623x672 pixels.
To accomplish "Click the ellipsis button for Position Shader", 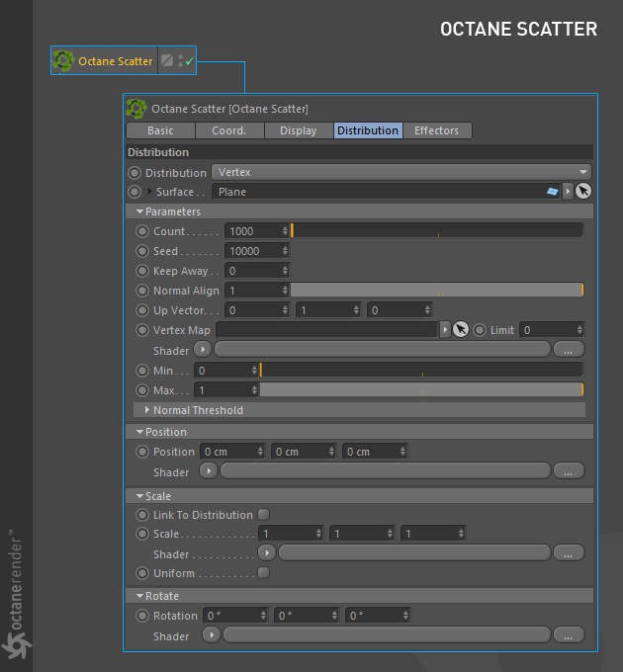I will click(x=569, y=471).
